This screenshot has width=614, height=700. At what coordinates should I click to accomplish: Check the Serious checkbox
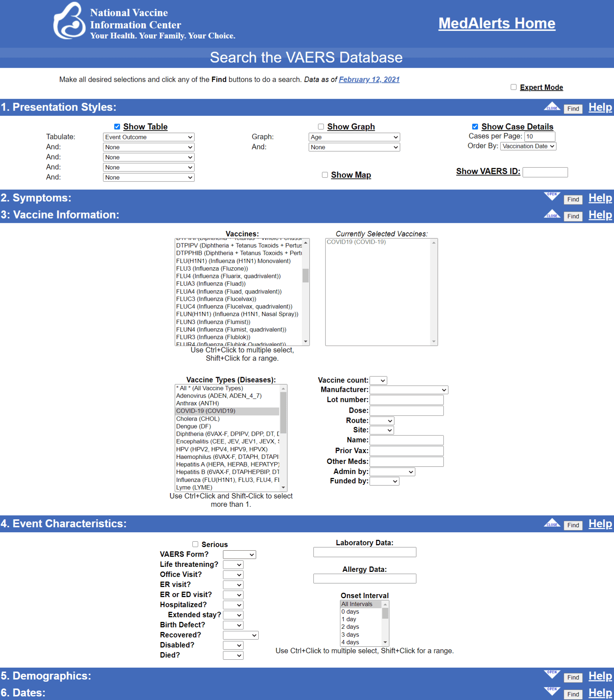point(195,544)
